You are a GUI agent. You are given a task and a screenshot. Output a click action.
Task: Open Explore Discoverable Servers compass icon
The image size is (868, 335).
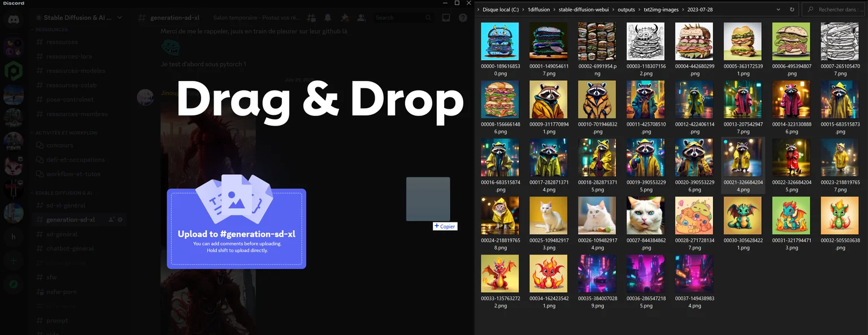(x=14, y=285)
